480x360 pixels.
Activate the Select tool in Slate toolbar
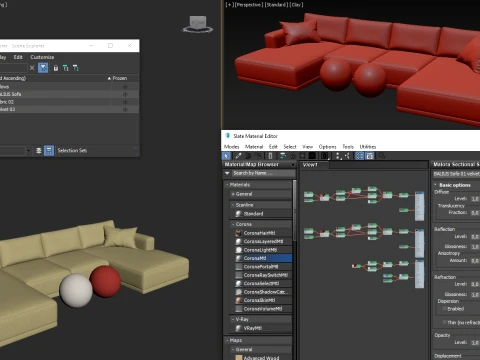pos(226,156)
